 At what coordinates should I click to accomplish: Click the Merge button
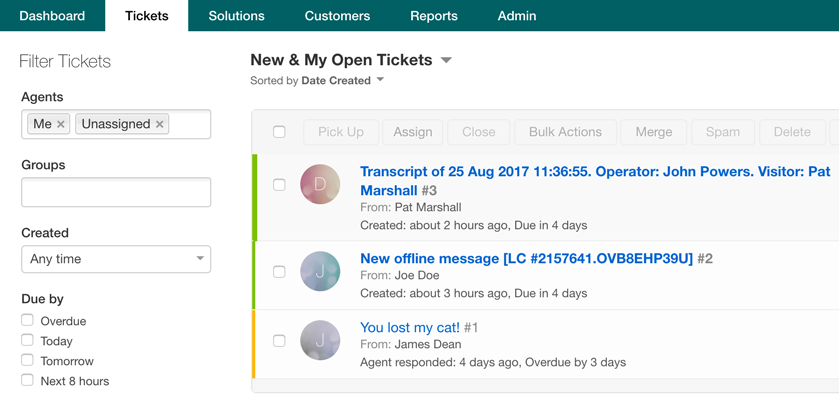[654, 132]
